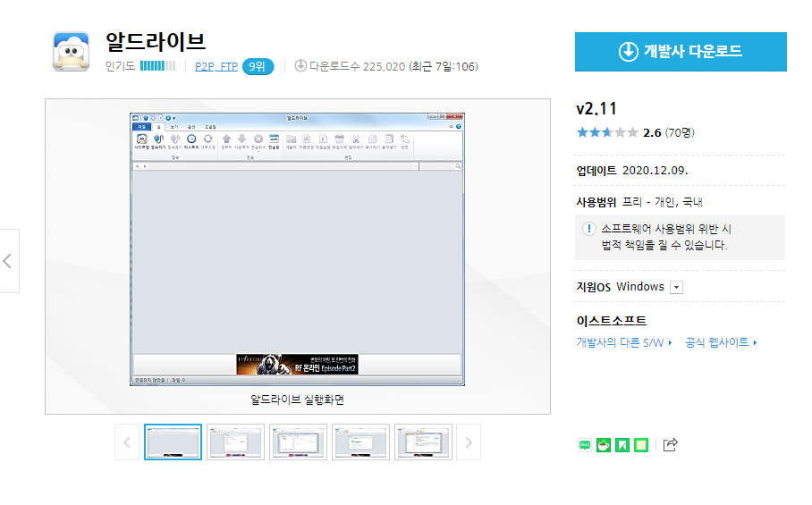812x505 pixels.
Task: Click the 알드라이브 실행화면 caption
Action: (297, 400)
